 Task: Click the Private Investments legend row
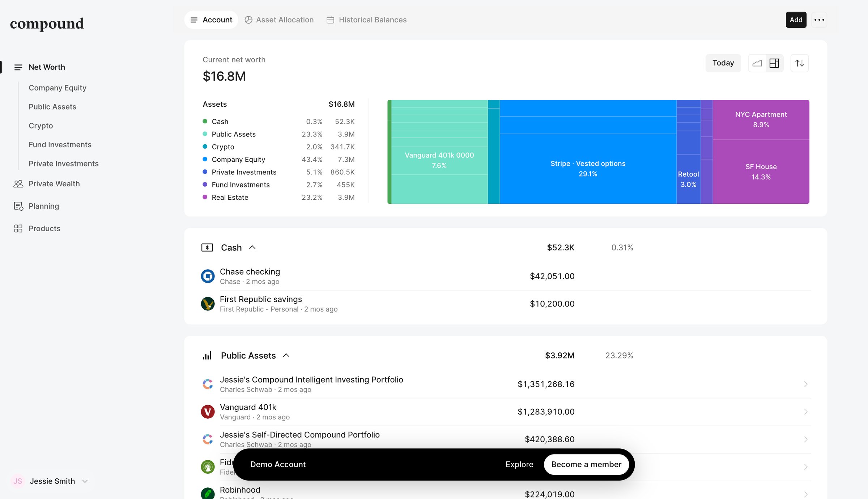(x=278, y=172)
